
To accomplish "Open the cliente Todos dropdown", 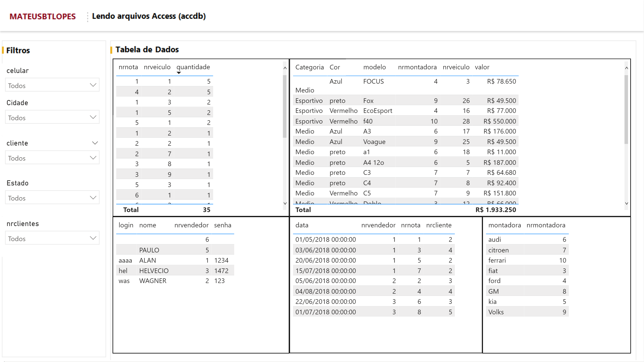I will (52, 158).
